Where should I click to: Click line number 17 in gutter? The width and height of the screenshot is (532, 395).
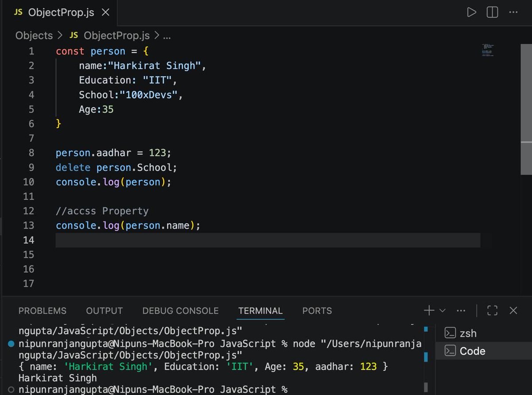click(x=28, y=284)
